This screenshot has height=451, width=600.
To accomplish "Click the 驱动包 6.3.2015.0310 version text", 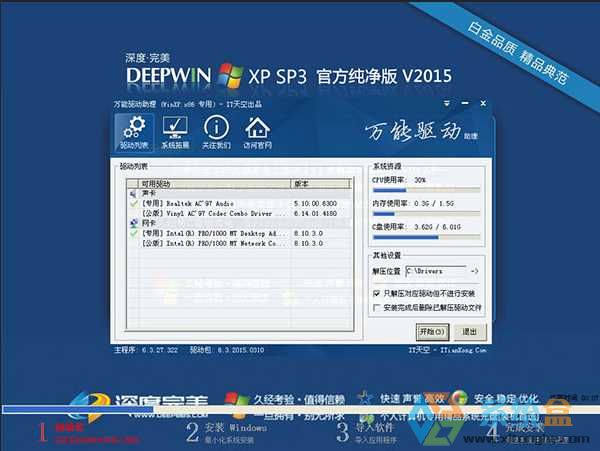I will [x=227, y=350].
